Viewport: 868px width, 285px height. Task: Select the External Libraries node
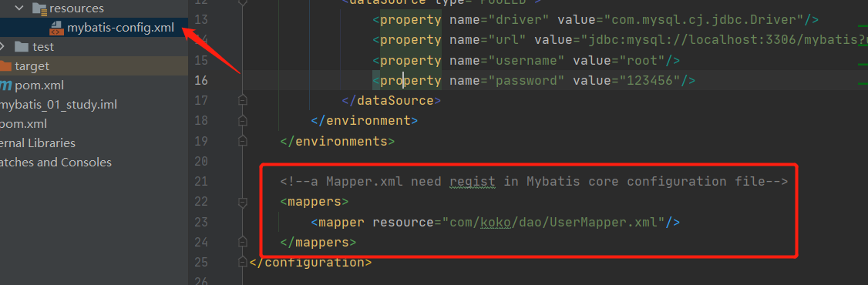(x=38, y=142)
